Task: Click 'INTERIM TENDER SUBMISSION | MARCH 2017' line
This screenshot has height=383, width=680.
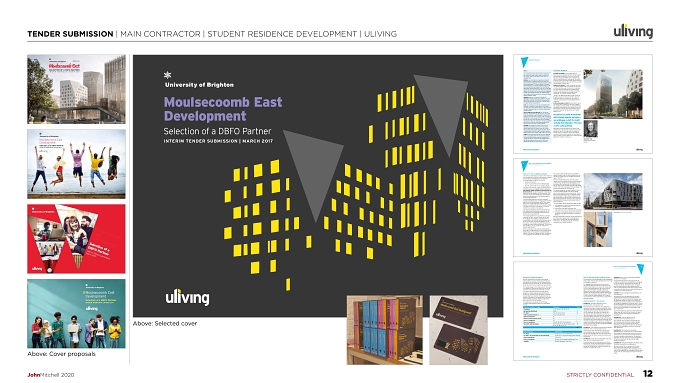Action: tap(218, 141)
